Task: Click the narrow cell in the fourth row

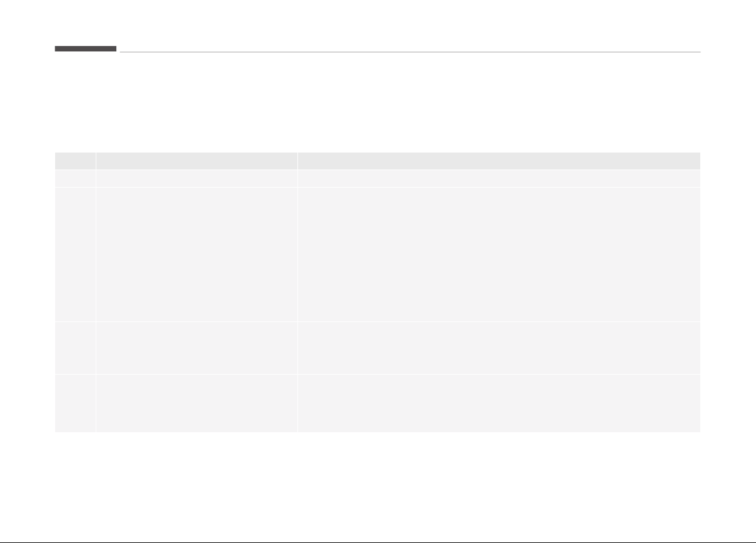Action: (x=75, y=348)
